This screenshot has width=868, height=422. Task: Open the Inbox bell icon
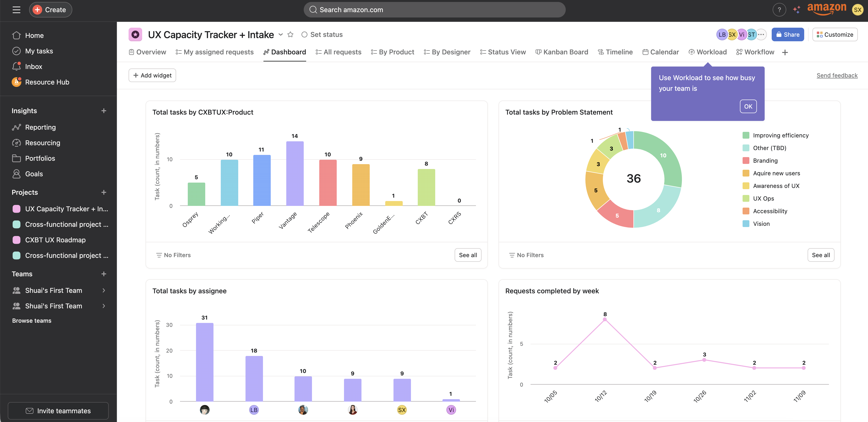[x=16, y=67]
